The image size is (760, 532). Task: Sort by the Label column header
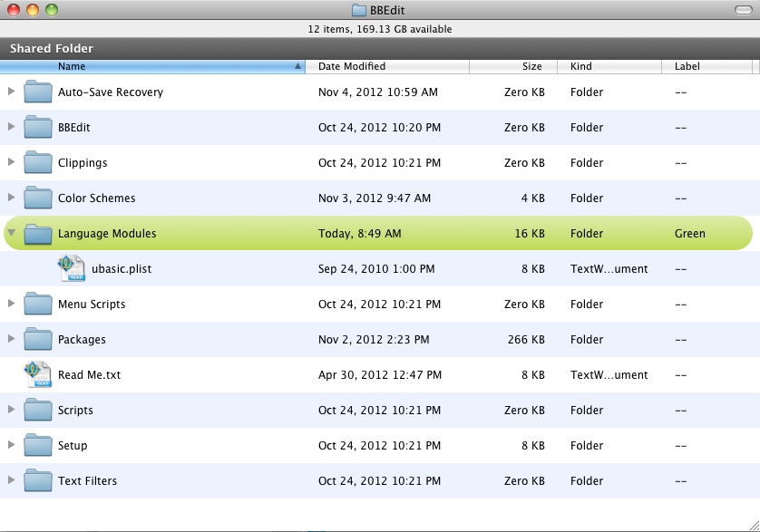pyautogui.click(x=707, y=66)
